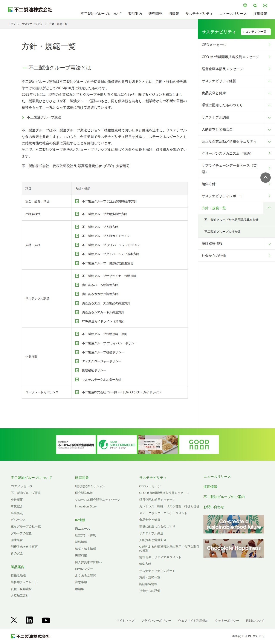
Task: Open IR情報 in main navigation
Action: (x=174, y=14)
